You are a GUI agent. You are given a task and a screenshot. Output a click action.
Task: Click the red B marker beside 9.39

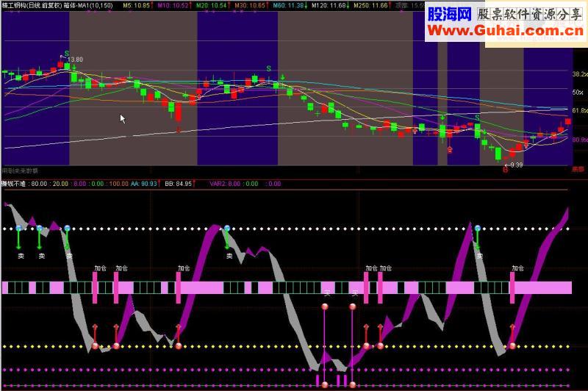pyautogui.click(x=505, y=170)
